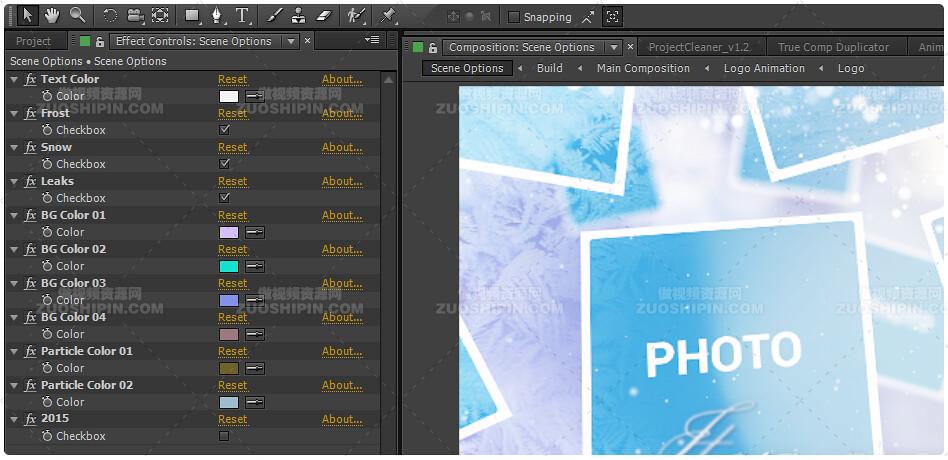Open the Composition Scene Options dropdown arrow

click(613, 47)
